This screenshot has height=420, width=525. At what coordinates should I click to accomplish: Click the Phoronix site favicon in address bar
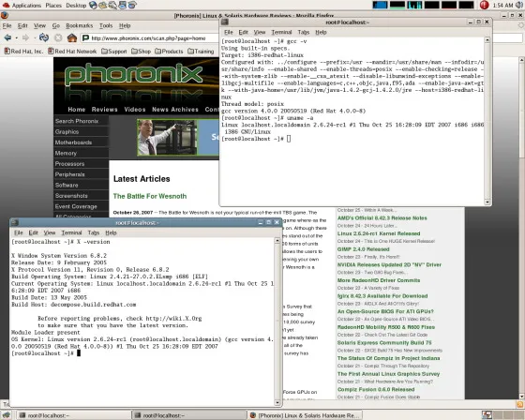[x=85, y=38]
